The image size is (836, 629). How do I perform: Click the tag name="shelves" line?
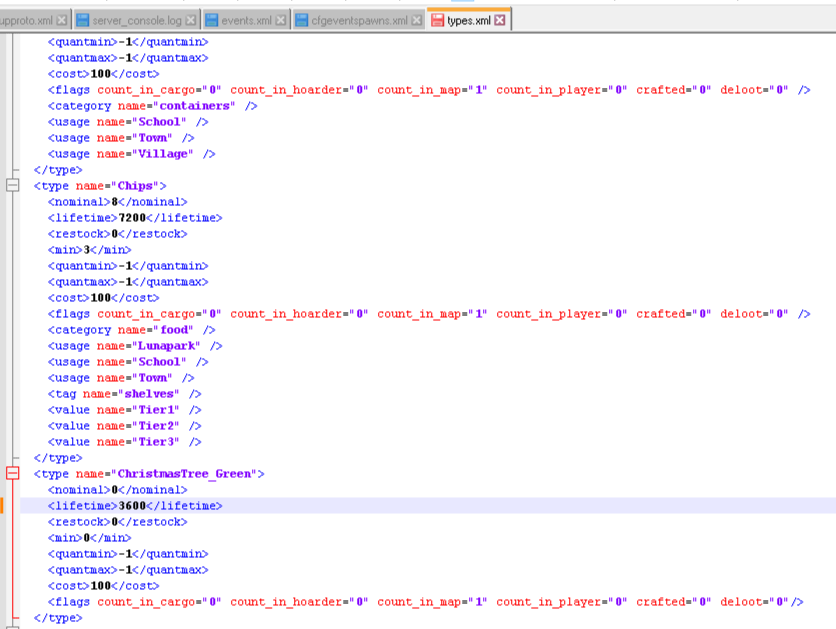[124, 394]
